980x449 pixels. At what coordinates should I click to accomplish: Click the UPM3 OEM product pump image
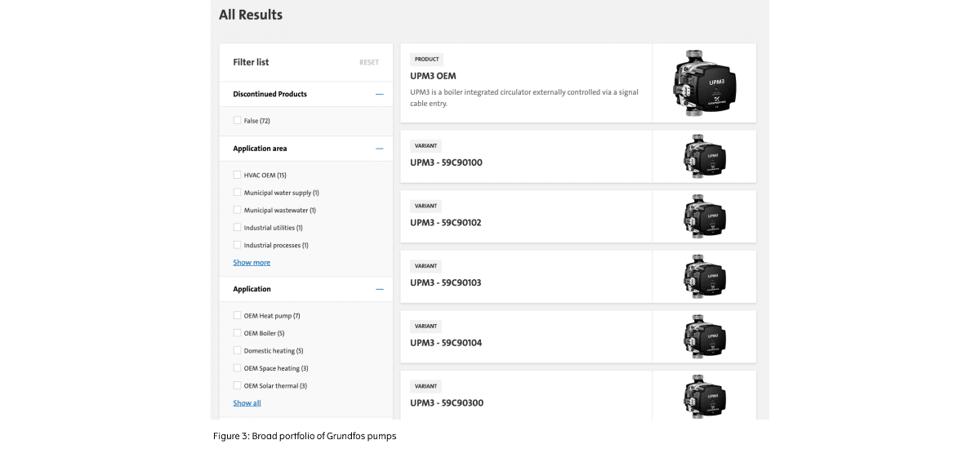coord(704,82)
